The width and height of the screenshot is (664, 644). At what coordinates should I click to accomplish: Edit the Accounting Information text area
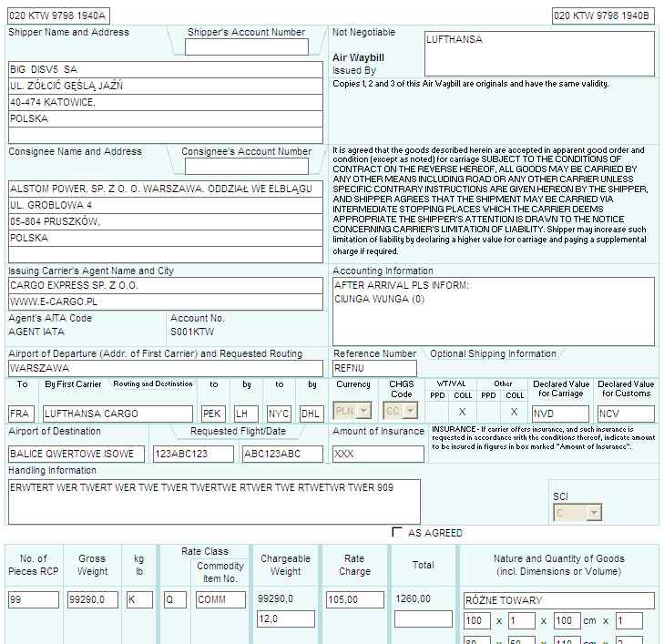[494, 312]
